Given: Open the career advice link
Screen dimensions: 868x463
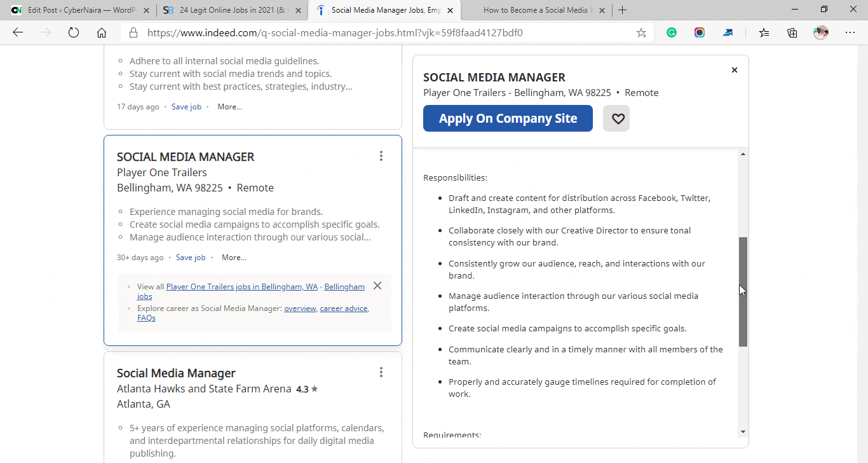Looking at the screenshot, I should pos(343,308).
